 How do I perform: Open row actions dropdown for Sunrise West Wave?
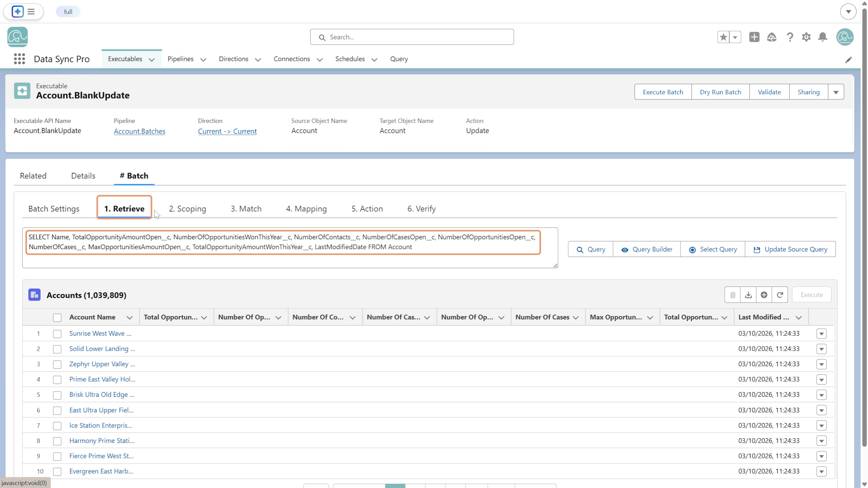click(821, 334)
